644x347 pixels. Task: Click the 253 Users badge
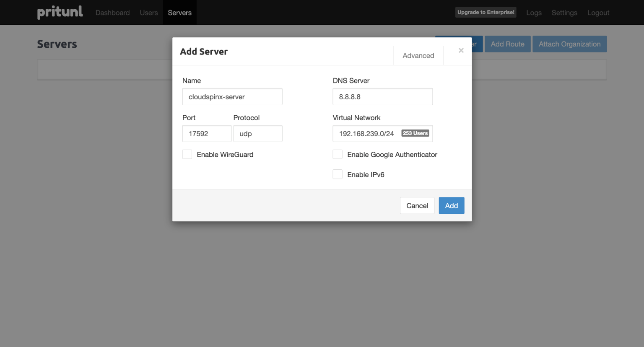coord(415,133)
